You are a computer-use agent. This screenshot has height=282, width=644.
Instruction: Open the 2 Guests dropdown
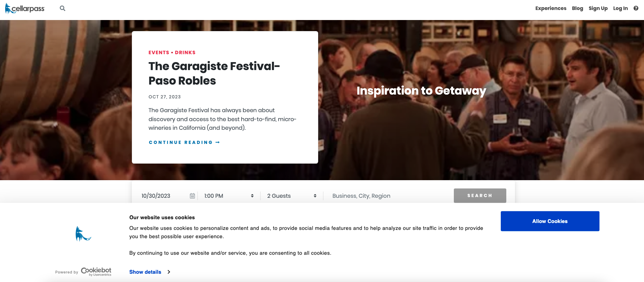292,196
